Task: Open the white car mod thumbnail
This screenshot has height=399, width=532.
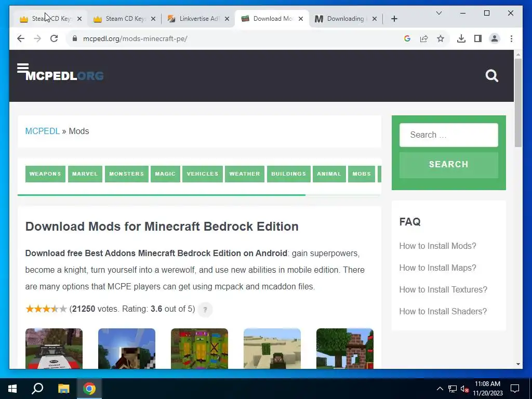Action: tap(54, 349)
